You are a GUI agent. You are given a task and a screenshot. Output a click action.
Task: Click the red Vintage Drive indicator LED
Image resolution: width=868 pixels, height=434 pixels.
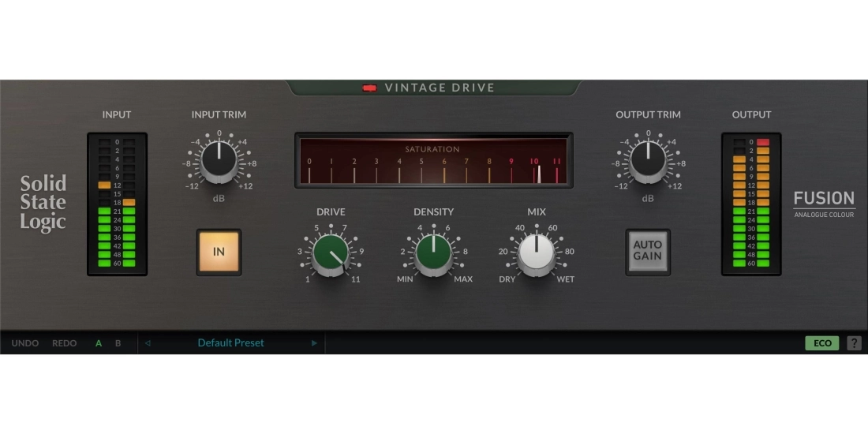(369, 88)
